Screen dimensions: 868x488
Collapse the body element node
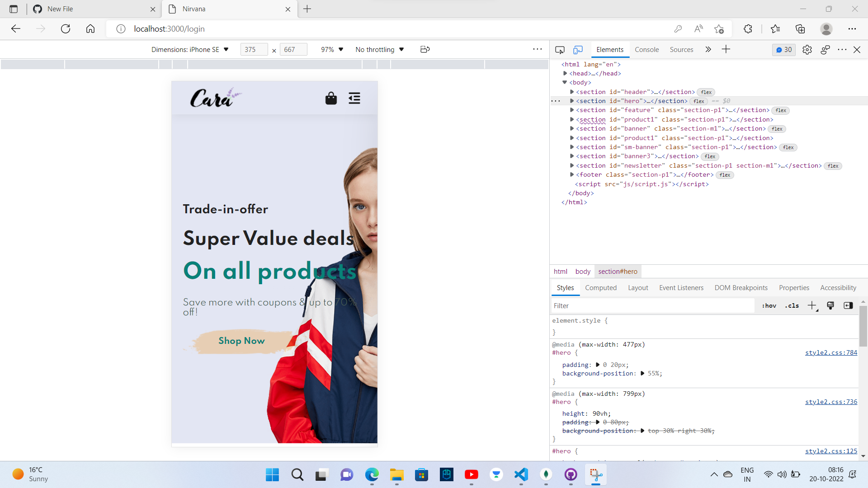coord(565,82)
